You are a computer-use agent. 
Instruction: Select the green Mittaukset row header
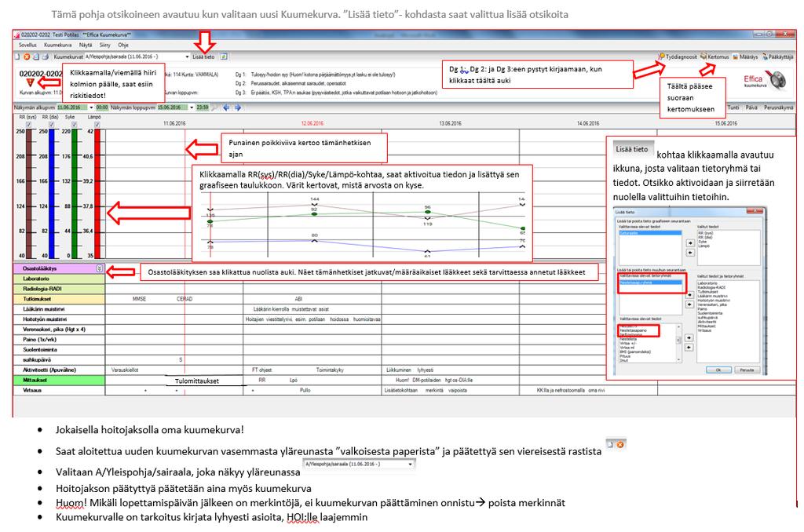point(59,381)
